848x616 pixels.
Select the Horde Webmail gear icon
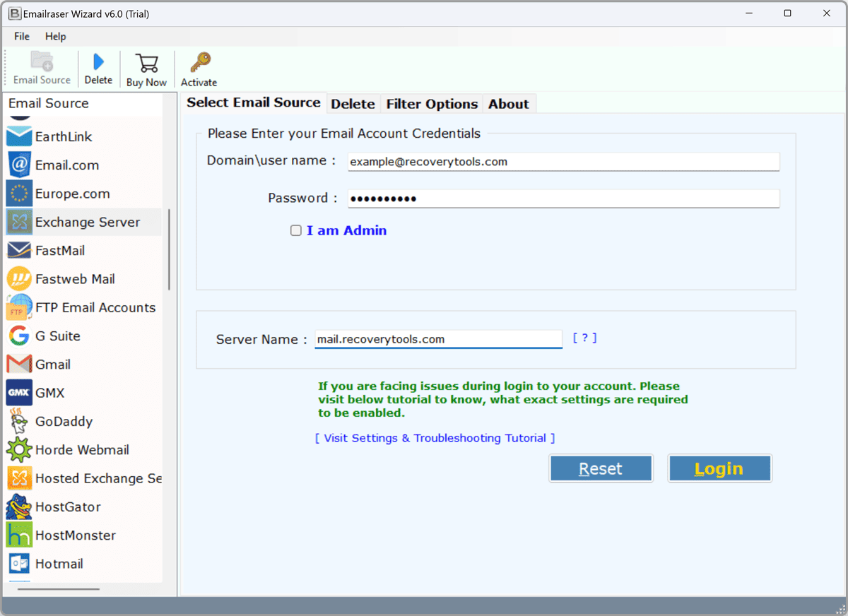click(x=19, y=449)
